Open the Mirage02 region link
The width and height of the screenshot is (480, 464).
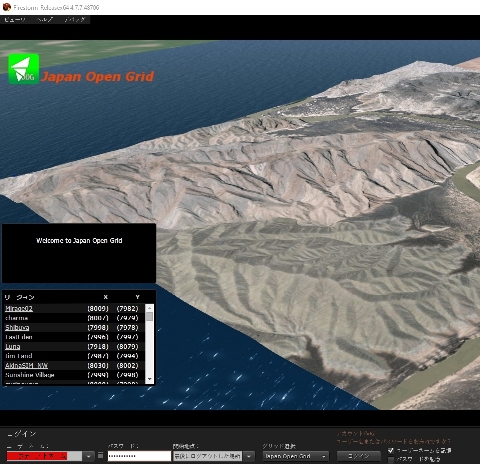pos(19,308)
